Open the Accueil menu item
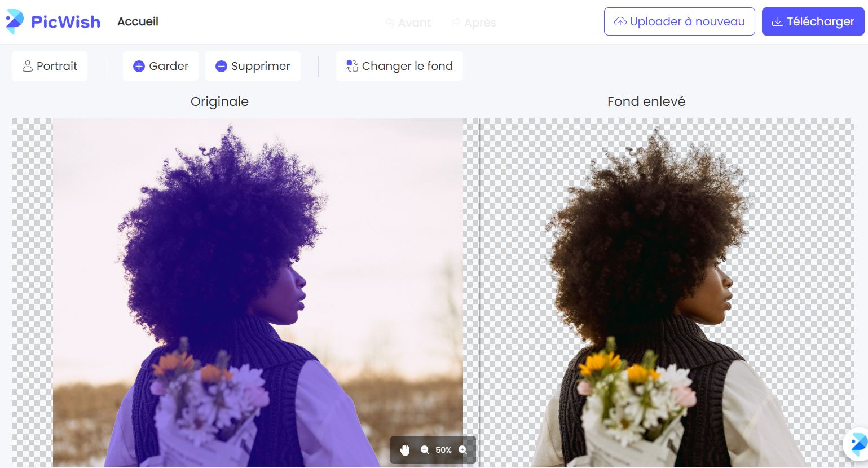 tap(138, 21)
